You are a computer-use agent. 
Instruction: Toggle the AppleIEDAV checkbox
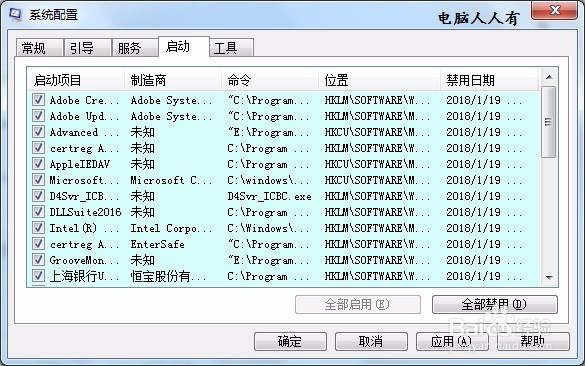click(38, 164)
